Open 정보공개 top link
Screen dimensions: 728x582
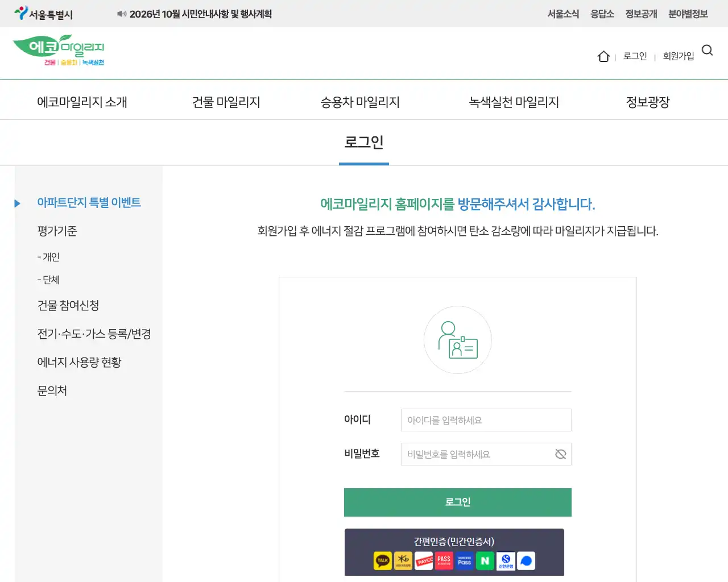[642, 14]
